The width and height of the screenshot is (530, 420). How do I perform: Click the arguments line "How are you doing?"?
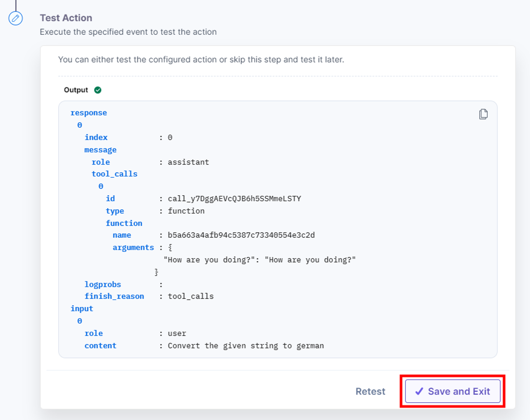click(x=260, y=260)
